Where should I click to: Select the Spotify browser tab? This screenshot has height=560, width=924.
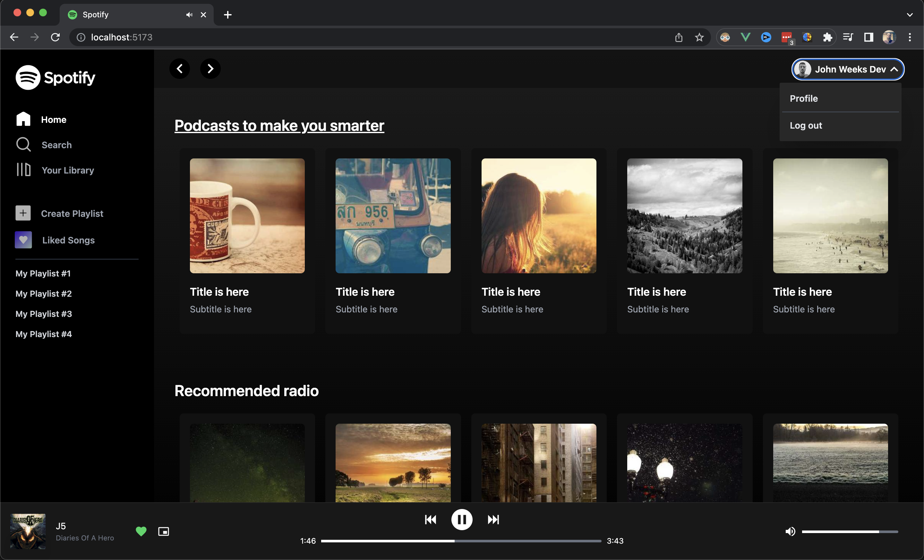pos(137,15)
